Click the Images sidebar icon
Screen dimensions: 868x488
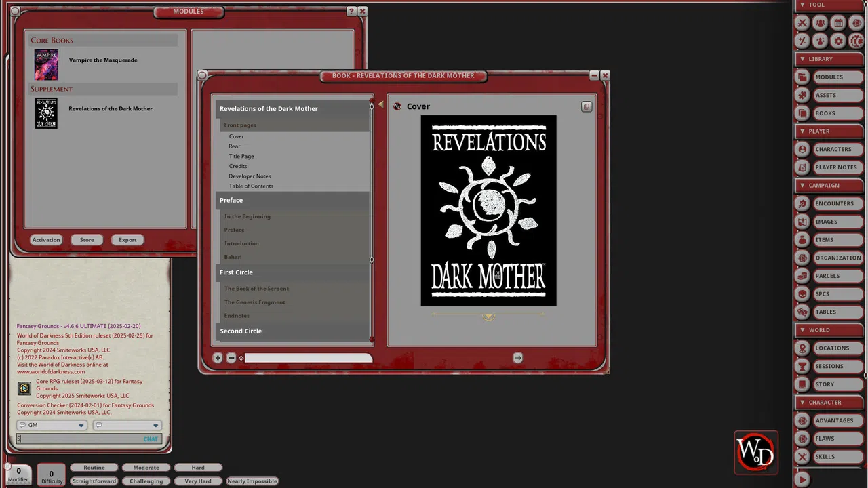coord(803,222)
